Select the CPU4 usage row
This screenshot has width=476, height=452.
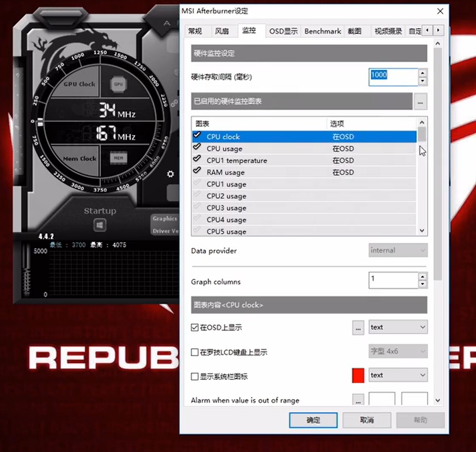(x=304, y=220)
